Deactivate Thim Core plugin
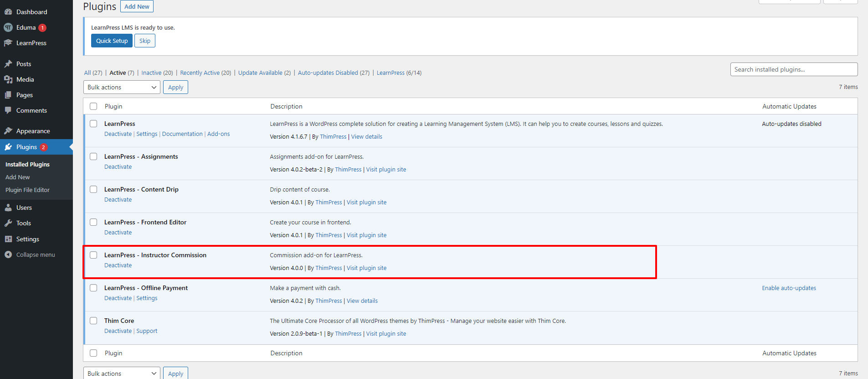Viewport: 868px width, 379px height. tap(118, 331)
